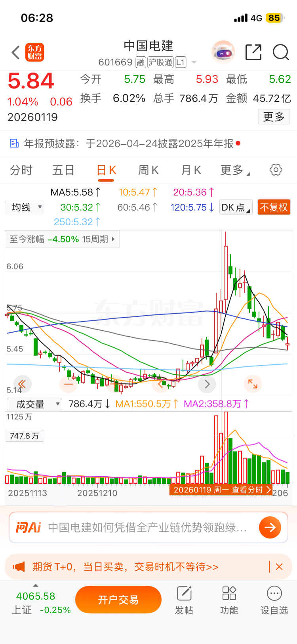
Task: Open the 东方财富 logo icon
Action: pyautogui.click(x=35, y=52)
